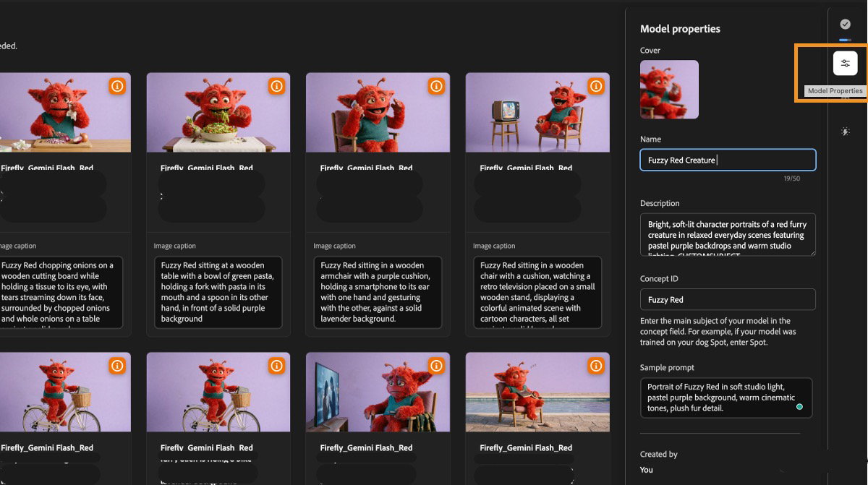Click Firefly_Gemini Flash_Red title on poolside card
Image resolution: width=868 pixels, height=485 pixels.
[526, 448]
